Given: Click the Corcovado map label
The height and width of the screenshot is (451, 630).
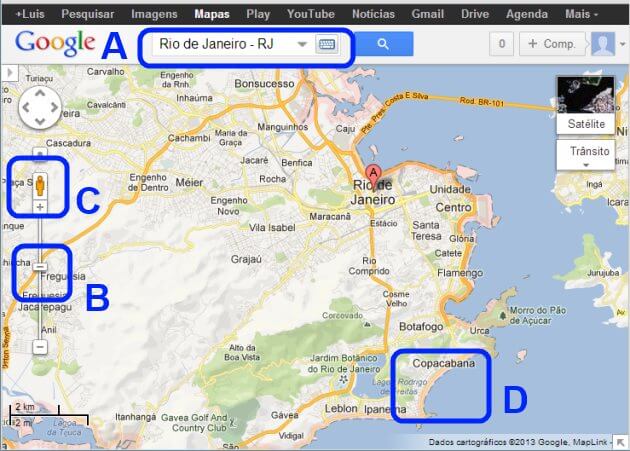Looking at the screenshot, I should click(x=342, y=316).
